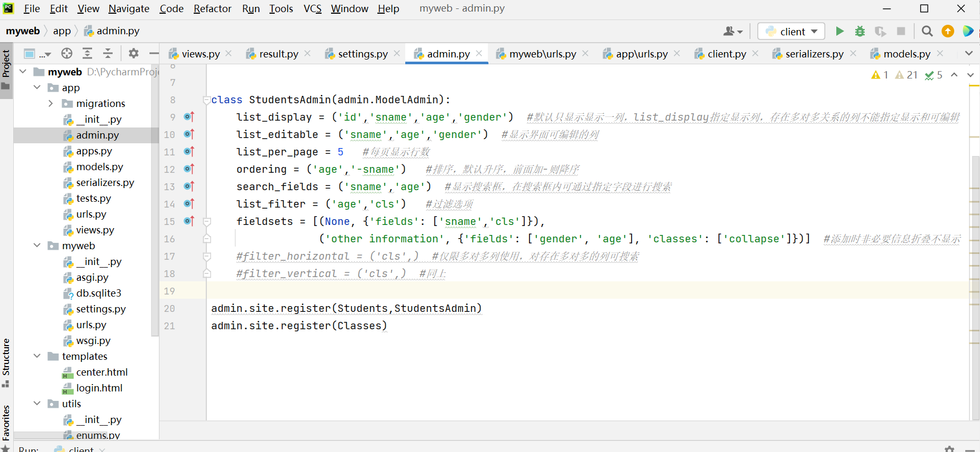The height and width of the screenshot is (452, 980).
Task: Go to previous highlighted error arrow
Action: point(954,75)
